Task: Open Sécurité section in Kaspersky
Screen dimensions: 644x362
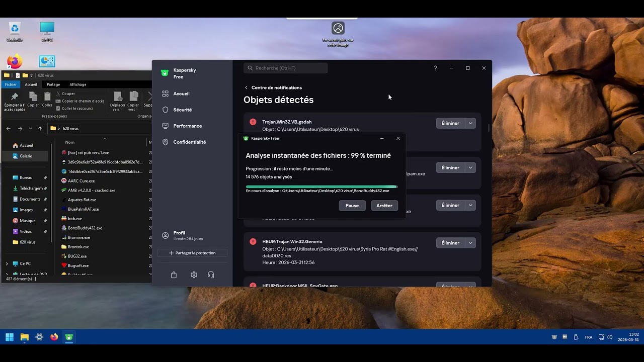Action: 177,110
